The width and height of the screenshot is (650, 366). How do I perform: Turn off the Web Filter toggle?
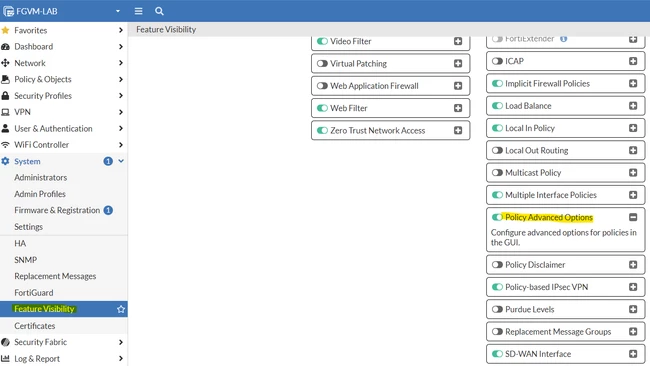(322, 108)
